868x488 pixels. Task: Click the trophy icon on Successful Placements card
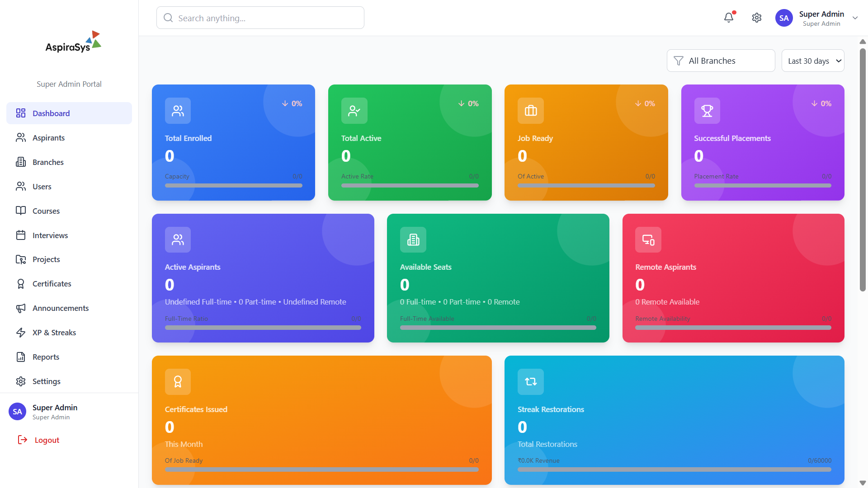(707, 111)
